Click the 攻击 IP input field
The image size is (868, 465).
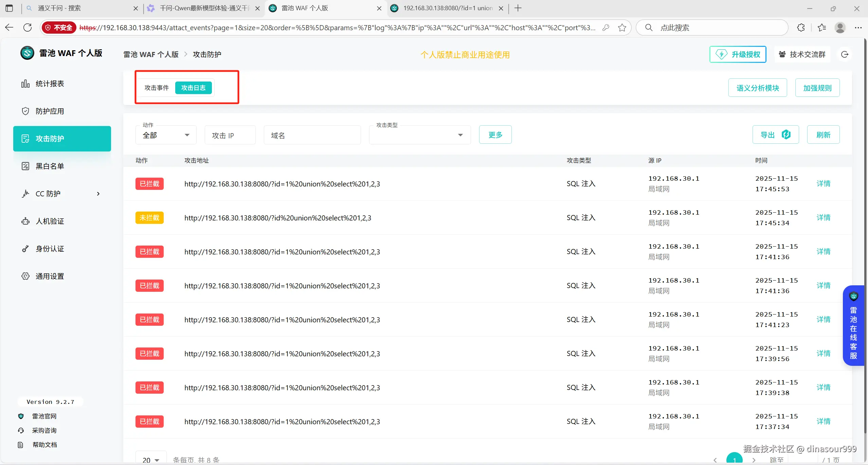coord(230,135)
